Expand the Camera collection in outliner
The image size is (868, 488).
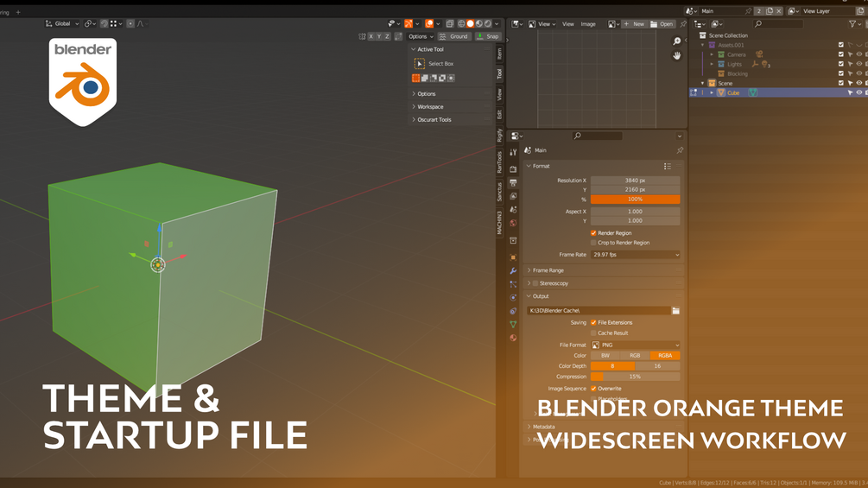point(712,54)
